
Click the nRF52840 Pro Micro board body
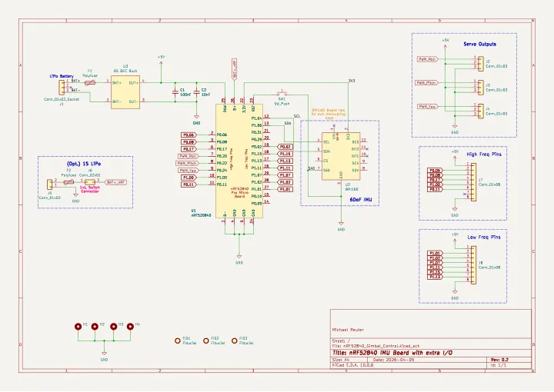[x=239, y=161]
